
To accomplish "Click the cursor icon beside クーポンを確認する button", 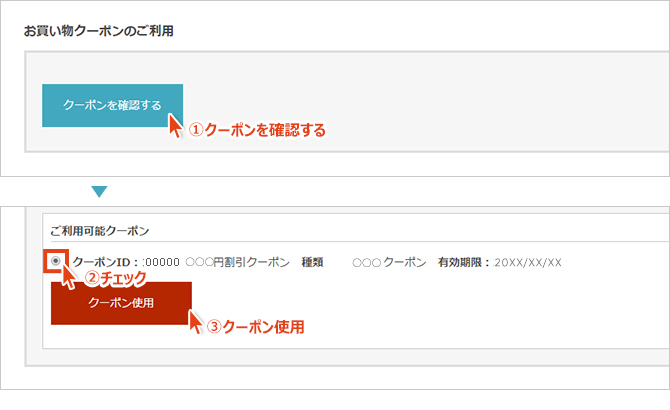I will point(176,127).
